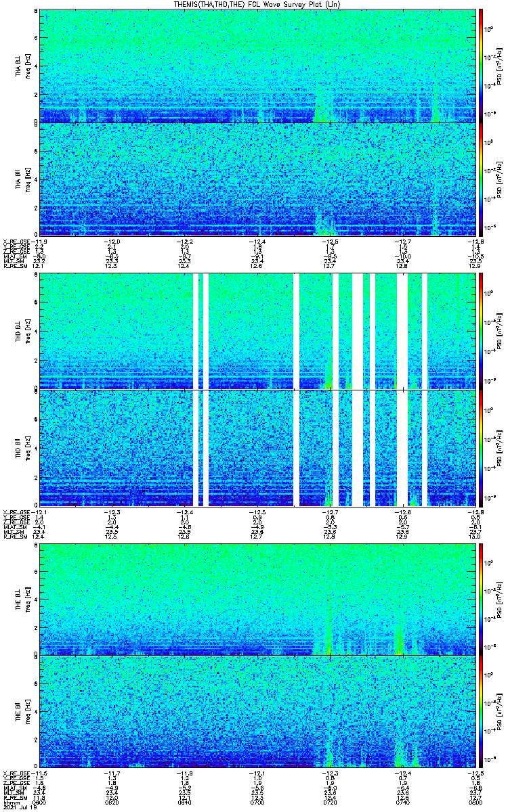Select the THA B-parallel spectrogram panel

click(257, 179)
